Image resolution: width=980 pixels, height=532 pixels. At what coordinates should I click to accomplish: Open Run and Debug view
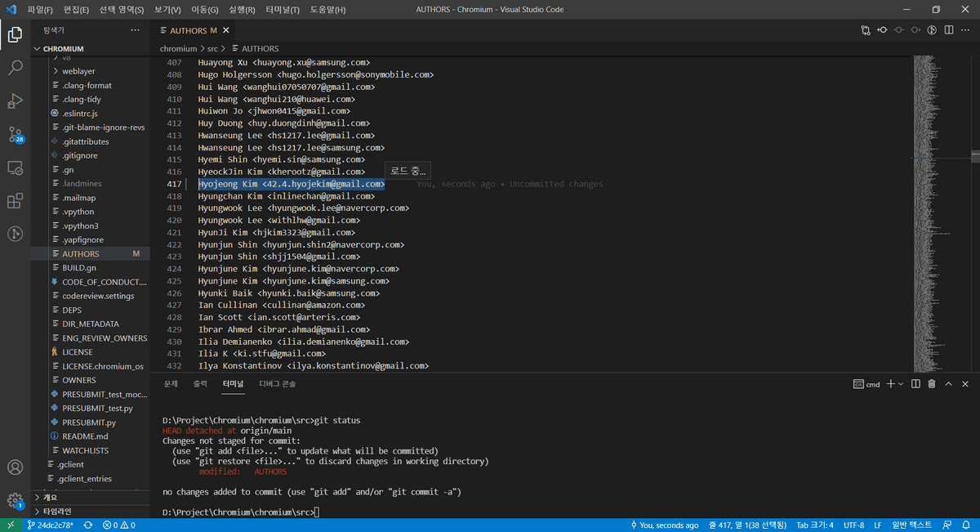[x=15, y=101]
